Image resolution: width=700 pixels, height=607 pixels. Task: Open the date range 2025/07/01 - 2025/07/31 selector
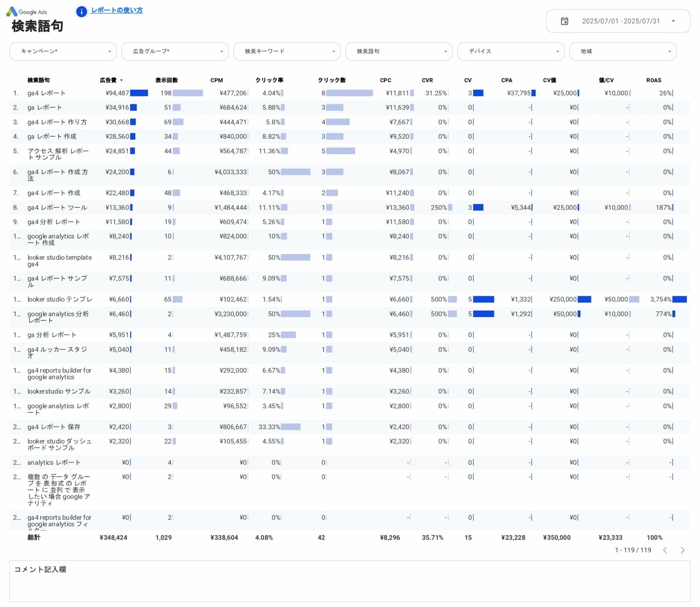click(621, 21)
